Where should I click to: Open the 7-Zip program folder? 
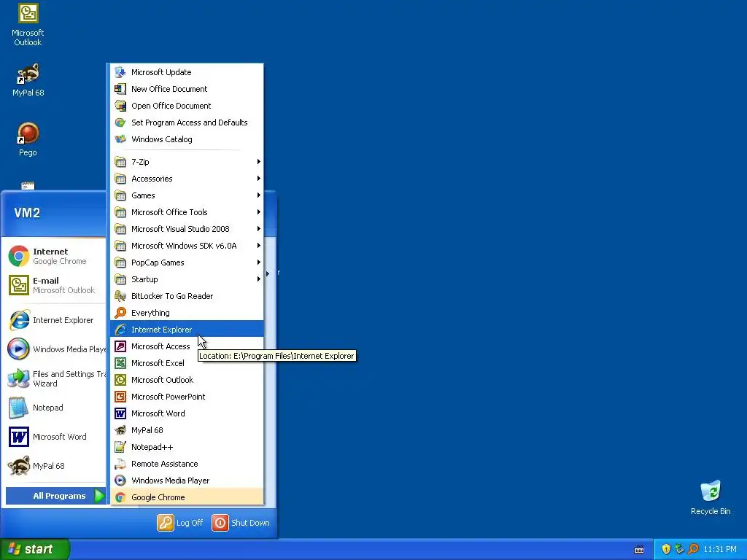pos(187,162)
